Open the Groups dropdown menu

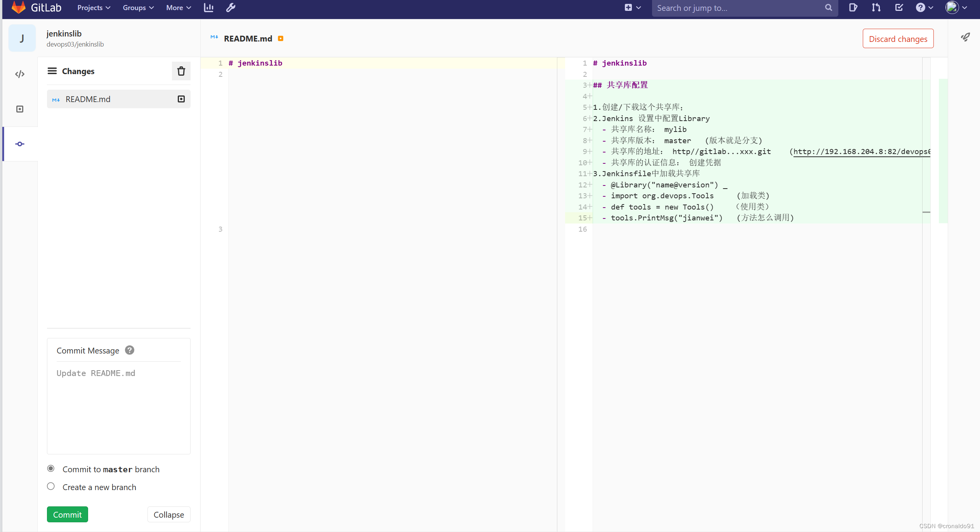point(138,8)
